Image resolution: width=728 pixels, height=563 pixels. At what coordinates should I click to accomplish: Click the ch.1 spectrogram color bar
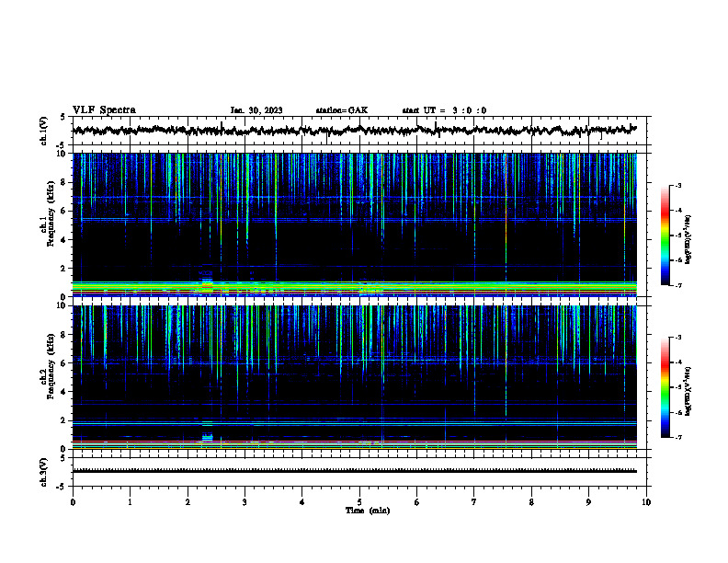coord(665,236)
